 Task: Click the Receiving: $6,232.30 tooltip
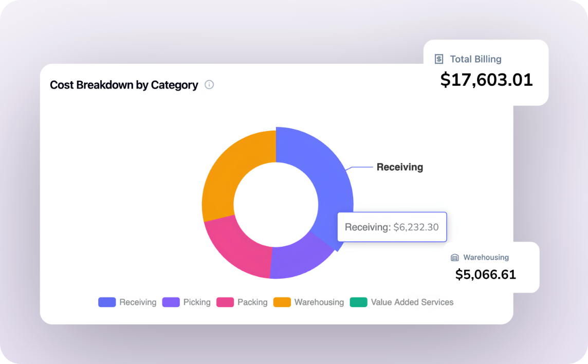pos(392,227)
